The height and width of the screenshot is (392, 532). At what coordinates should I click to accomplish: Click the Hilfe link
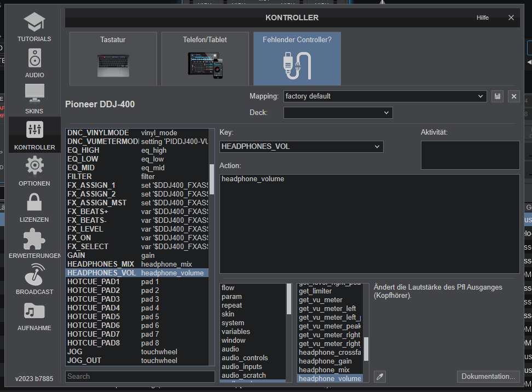[482, 18]
